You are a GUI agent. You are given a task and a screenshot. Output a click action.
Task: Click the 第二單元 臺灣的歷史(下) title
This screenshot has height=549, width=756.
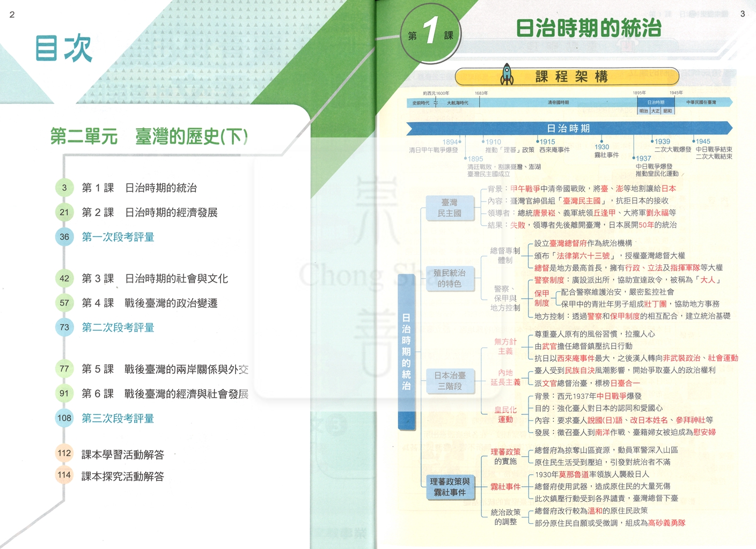pos(149,136)
